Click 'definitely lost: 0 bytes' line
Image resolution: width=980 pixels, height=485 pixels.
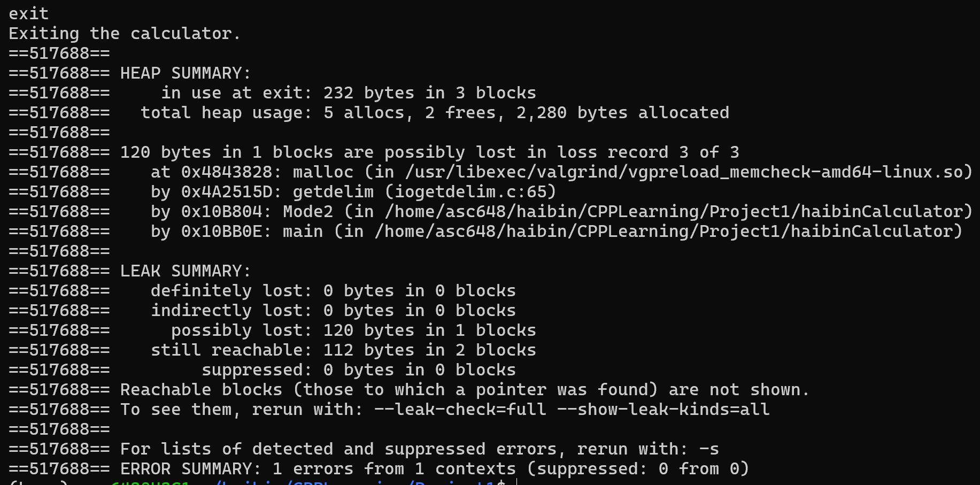[x=333, y=290]
